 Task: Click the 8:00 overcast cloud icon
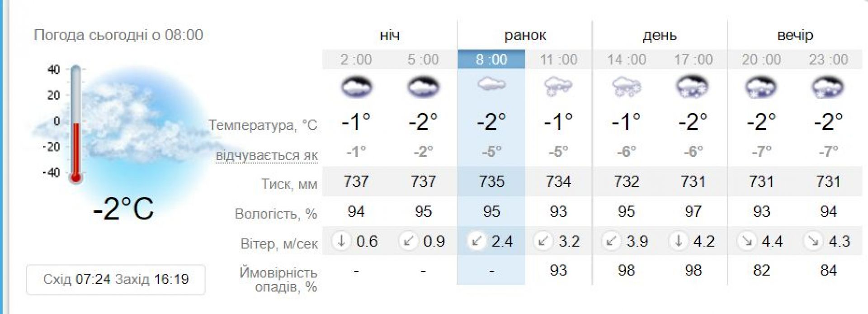[491, 85]
